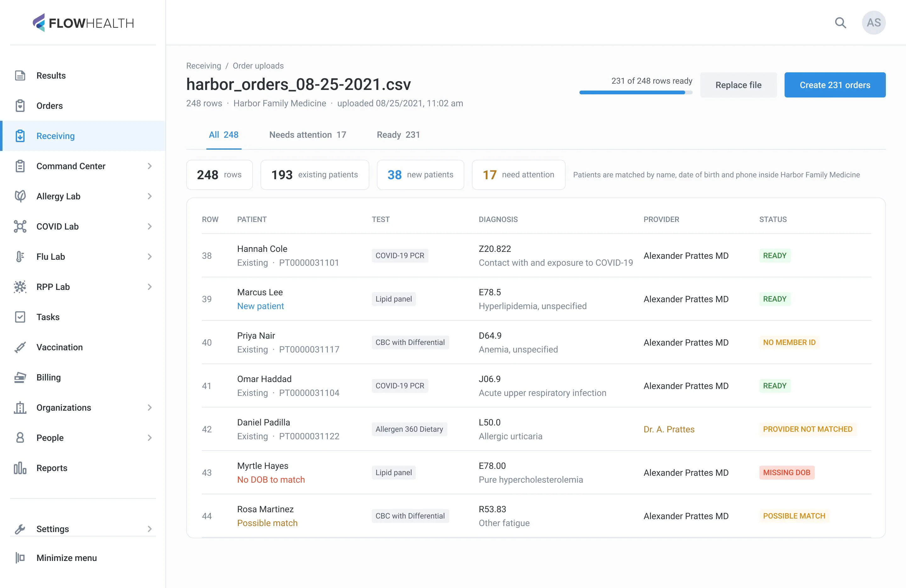Click Possible match under Rosa Martinez

(x=267, y=523)
